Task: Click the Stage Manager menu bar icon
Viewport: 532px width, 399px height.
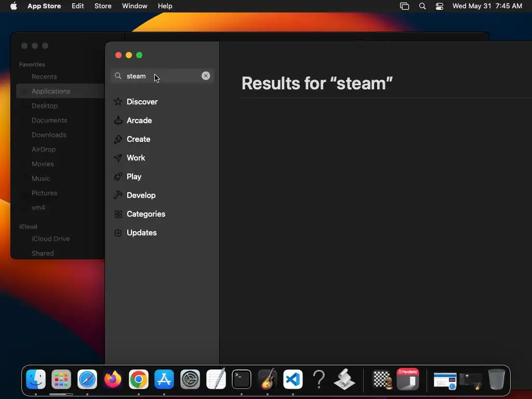Action: 404,6
